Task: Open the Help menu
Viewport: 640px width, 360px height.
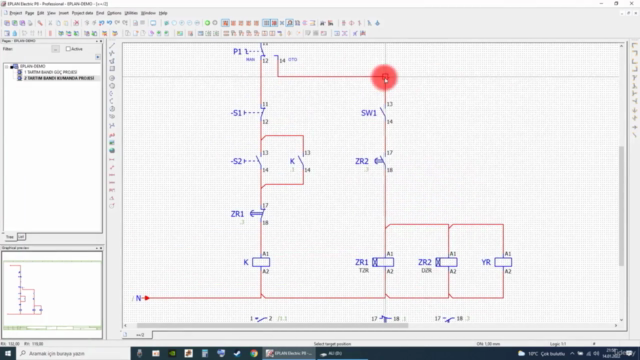Action: (163, 13)
